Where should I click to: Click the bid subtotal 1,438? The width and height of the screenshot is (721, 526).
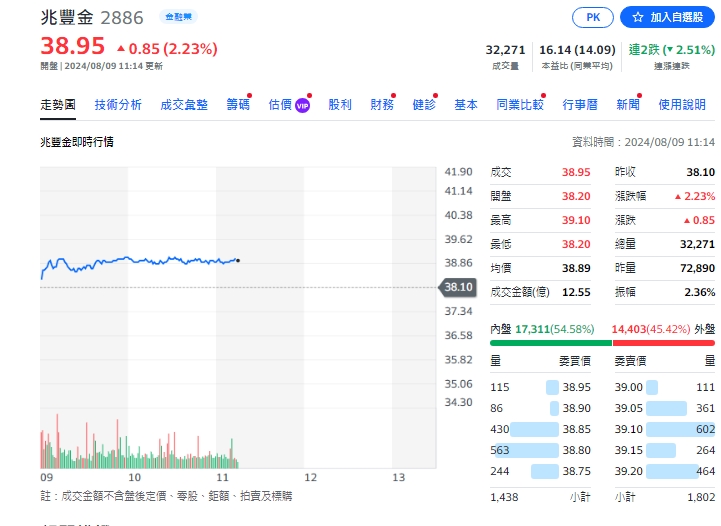(504, 497)
